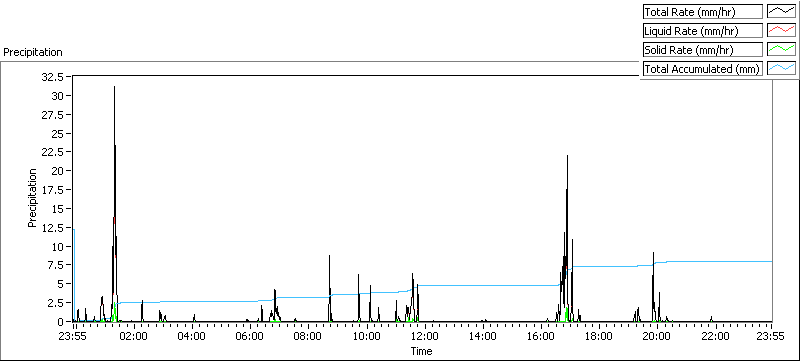800x361 pixels.
Task: Click the 08:00 time-axis label
Action: [x=308, y=336]
